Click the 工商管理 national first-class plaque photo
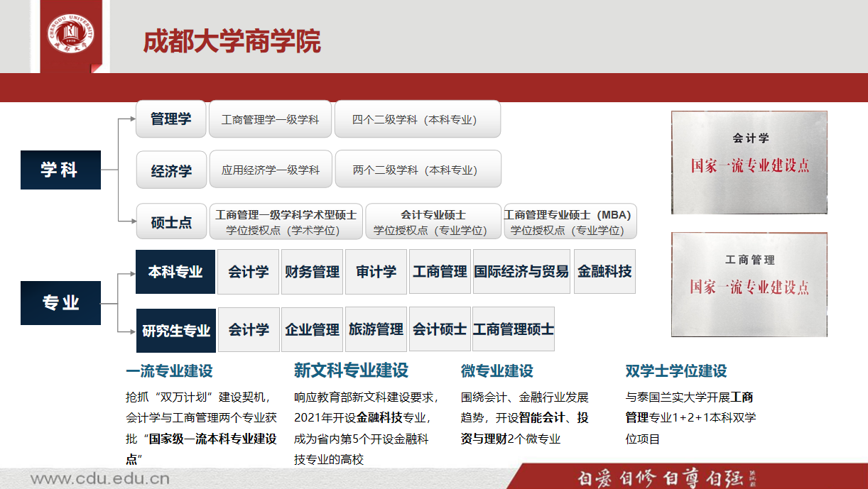 [749, 284]
